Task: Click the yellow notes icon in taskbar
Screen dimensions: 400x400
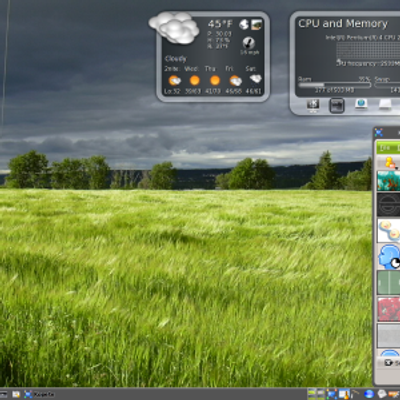Action: tap(16, 395)
